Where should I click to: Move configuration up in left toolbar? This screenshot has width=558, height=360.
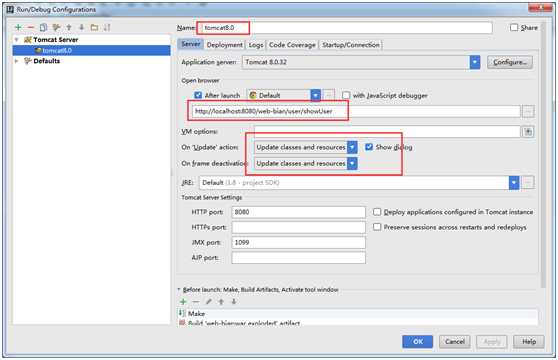tap(69, 27)
